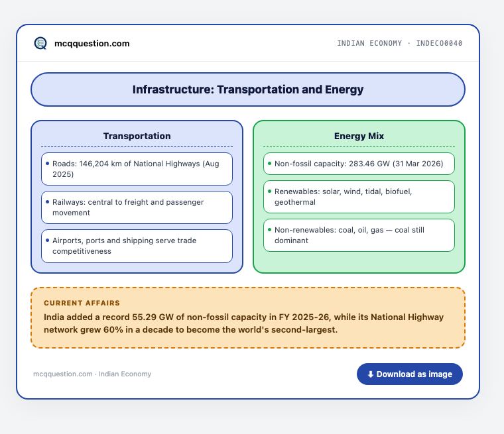Click the Railways freight and passenger item
This screenshot has height=434, width=504.
click(x=137, y=207)
